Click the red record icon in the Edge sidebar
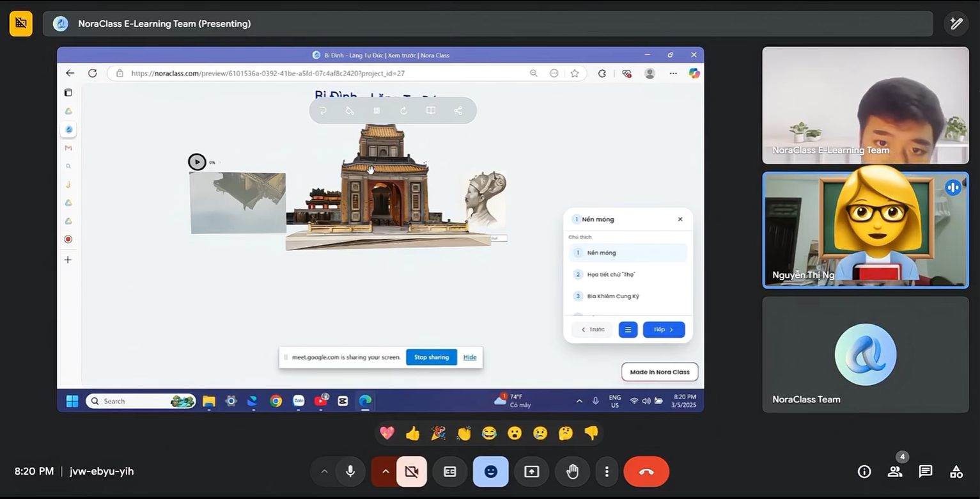 [x=68, y=239]
